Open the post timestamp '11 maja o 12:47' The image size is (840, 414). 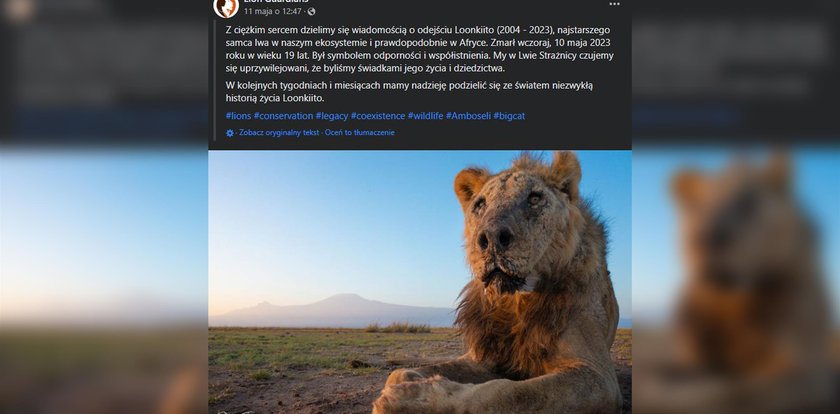[274, 11]
